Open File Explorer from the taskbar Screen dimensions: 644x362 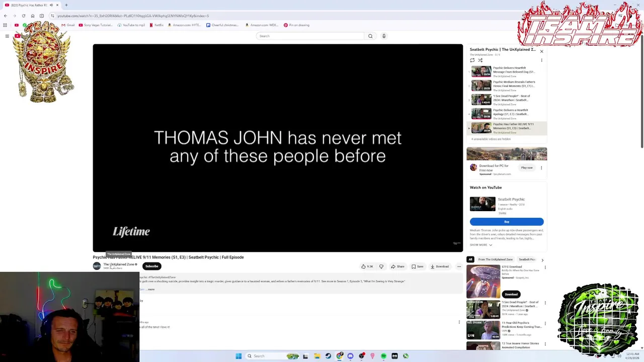317,356
